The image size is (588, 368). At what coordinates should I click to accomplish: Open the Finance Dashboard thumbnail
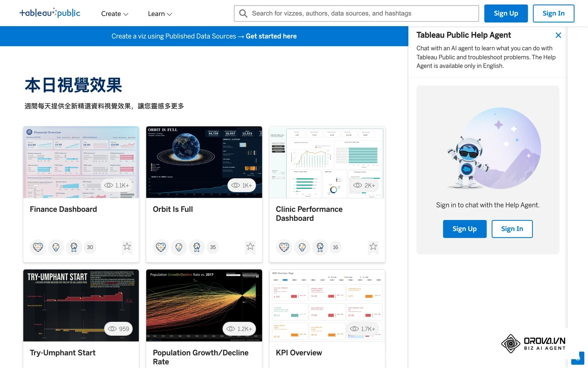[81, 162]
